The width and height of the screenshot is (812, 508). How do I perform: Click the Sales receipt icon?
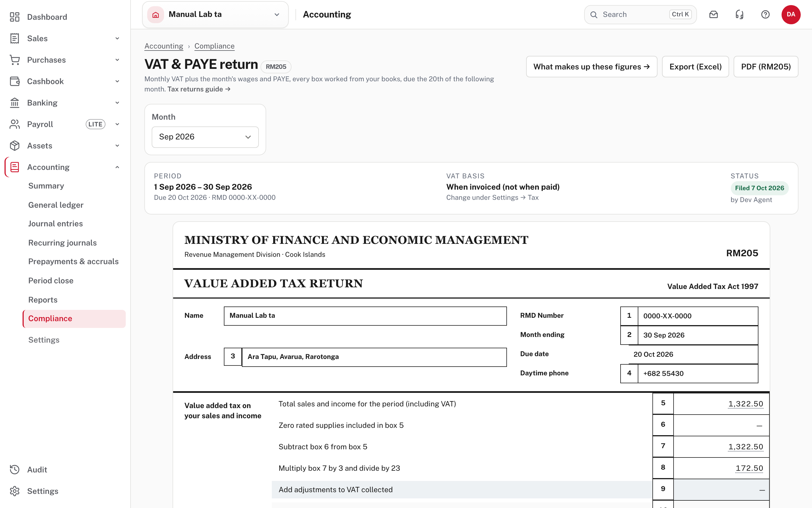(14, 38)
